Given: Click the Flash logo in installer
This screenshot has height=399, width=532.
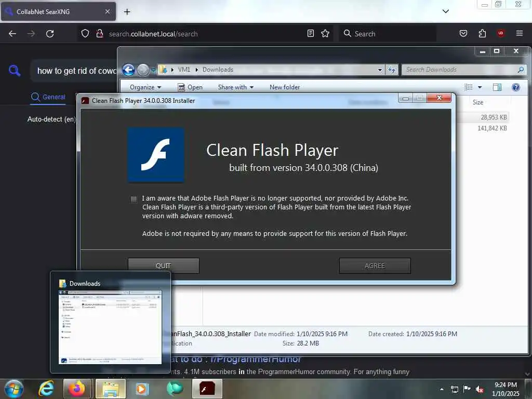Looking at the screenshot, I should tap(156, 155).
